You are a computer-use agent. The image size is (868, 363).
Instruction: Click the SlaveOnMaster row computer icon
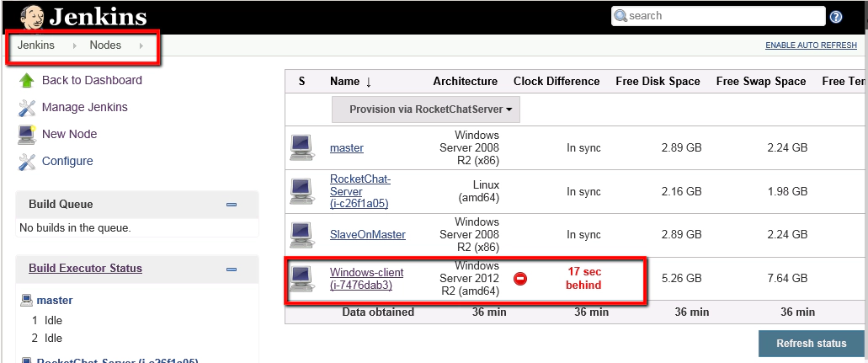[301, 235]
